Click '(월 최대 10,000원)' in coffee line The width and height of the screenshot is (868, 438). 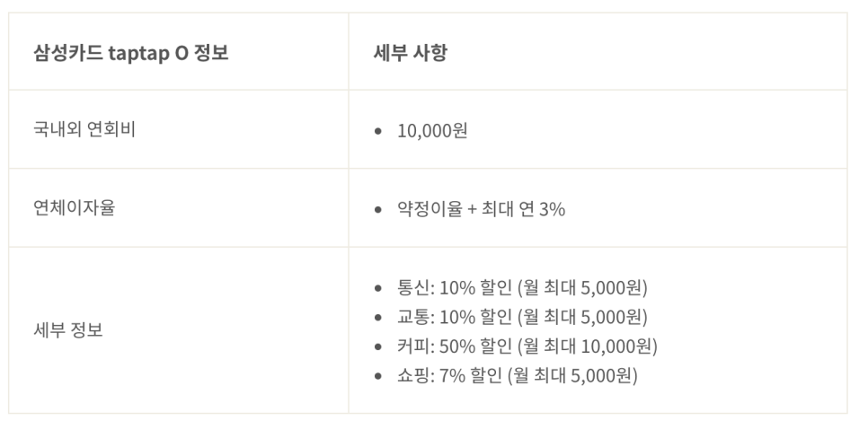point(588,346)
